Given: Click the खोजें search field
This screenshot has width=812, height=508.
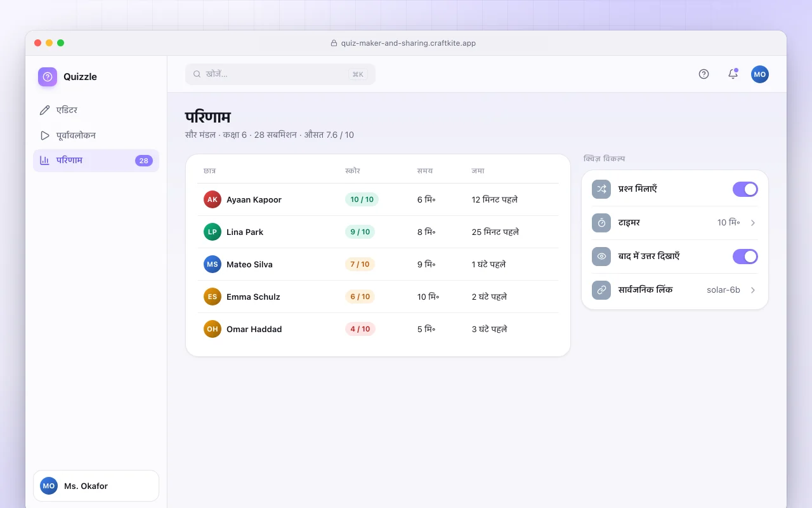Looking at the screenshot, I should click(280, 74).
